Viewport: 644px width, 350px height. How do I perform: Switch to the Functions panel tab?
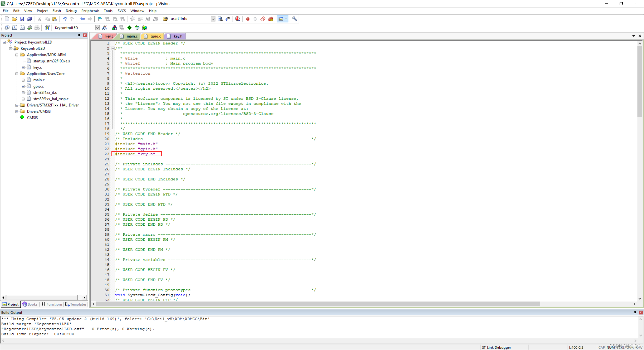[x=52, y=304]
